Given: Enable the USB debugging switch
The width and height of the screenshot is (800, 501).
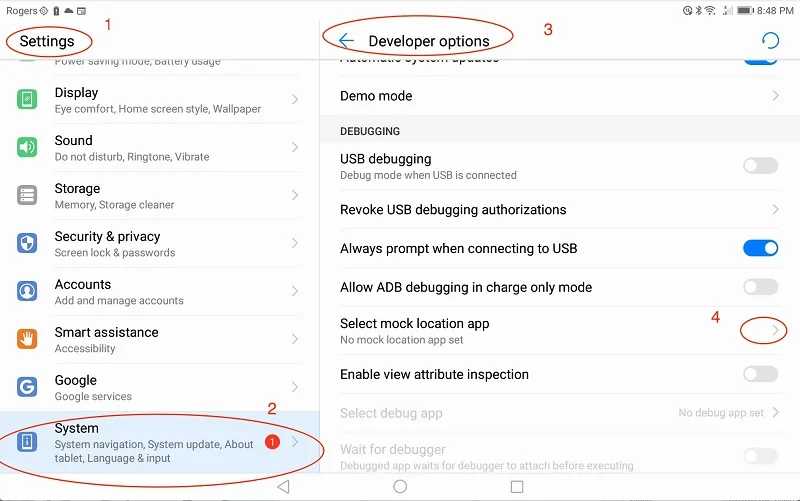Looking at the screenshot, I should tap(760, 165).
